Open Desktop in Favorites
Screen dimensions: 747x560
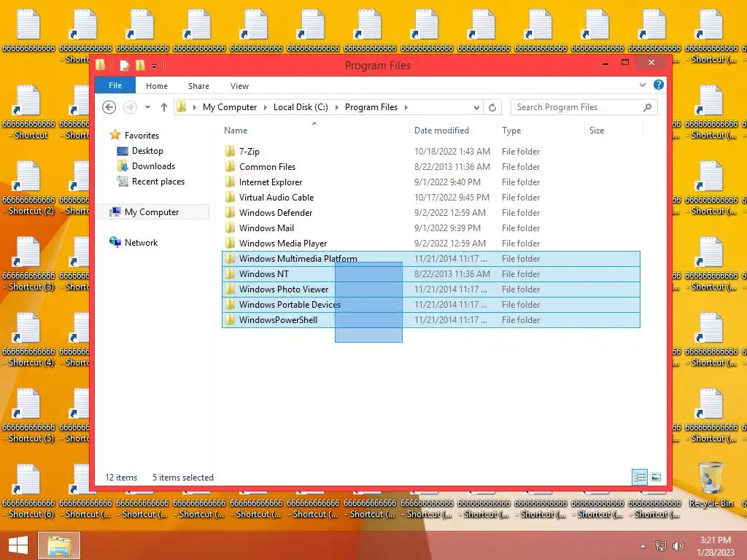pos(147,150)
